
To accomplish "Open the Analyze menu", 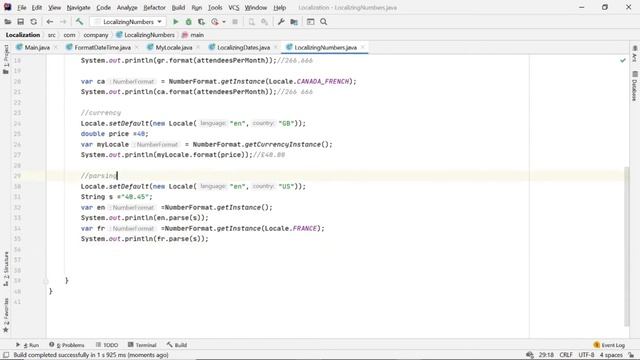I will pos(127,7).
